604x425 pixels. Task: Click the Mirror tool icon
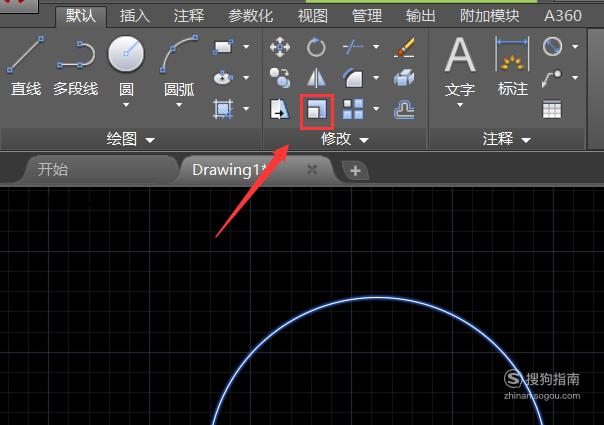316,78
